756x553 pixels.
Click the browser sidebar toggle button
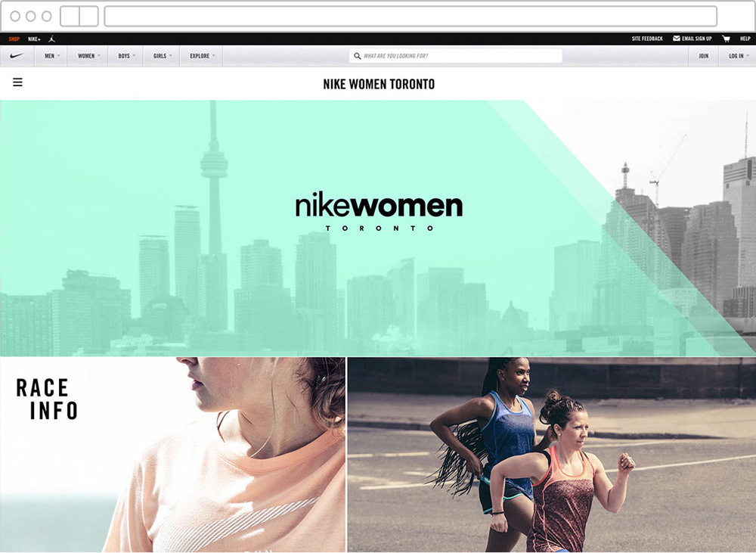click(79, 17)
